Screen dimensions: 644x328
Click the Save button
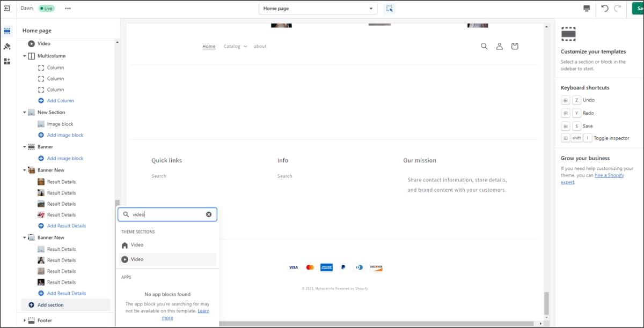pos(638,8)
